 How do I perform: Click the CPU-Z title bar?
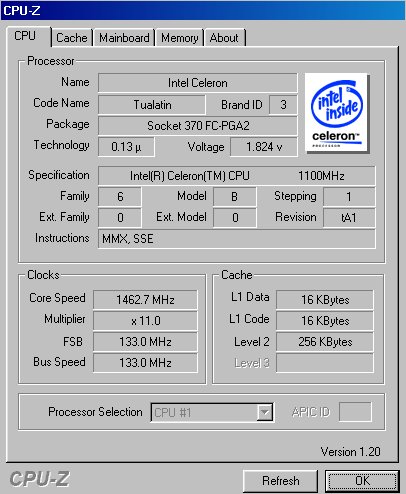click(x=203, y=10)
